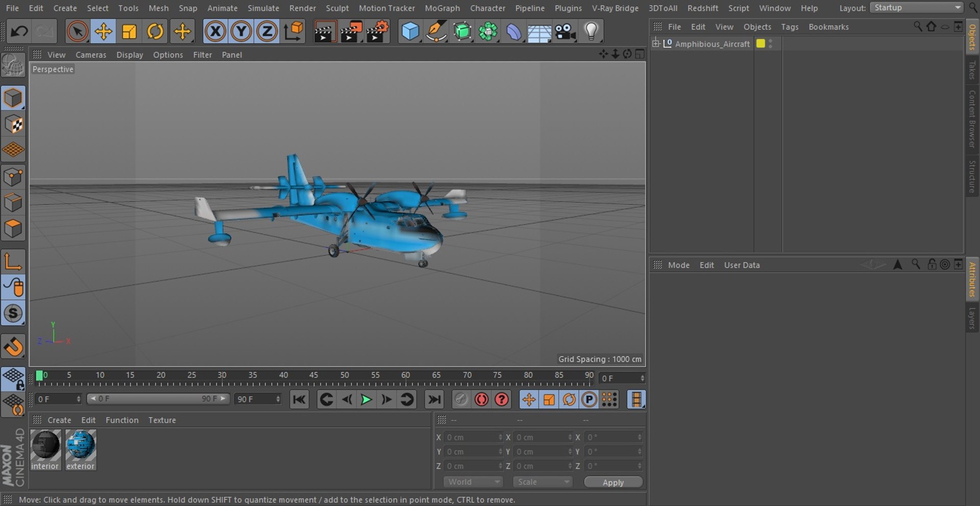Click yellow layer color of Amphibious_Aircraft

(761, 43)
